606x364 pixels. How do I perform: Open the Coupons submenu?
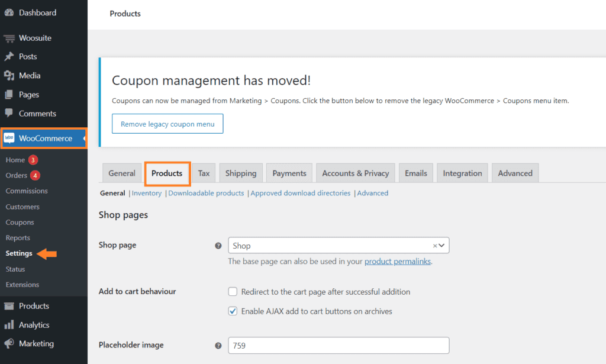pos(20,222)
